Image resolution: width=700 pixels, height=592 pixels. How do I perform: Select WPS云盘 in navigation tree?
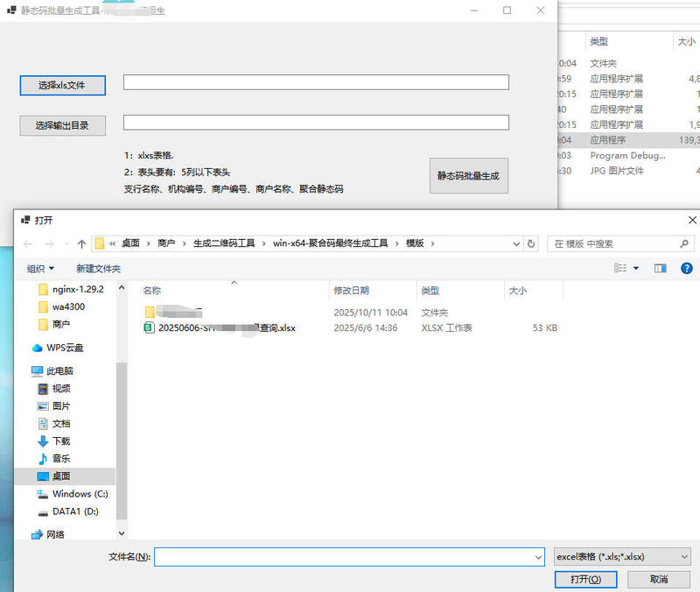58,348
